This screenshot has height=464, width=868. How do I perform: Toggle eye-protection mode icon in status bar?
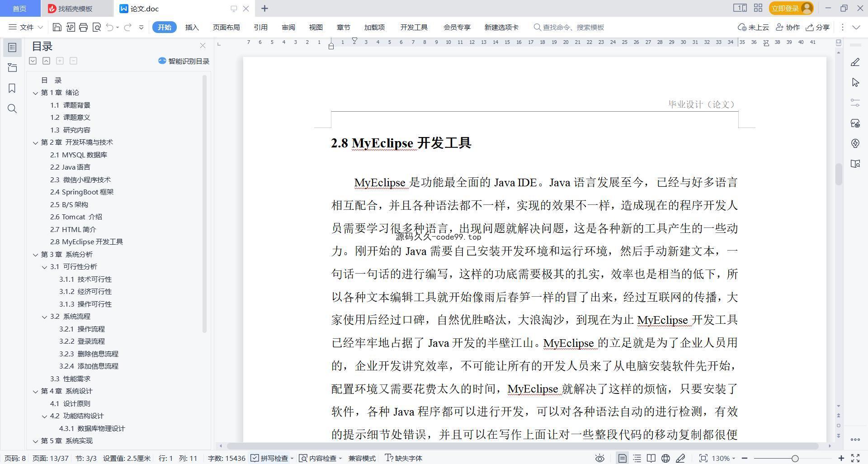click(x=599, y=458)
